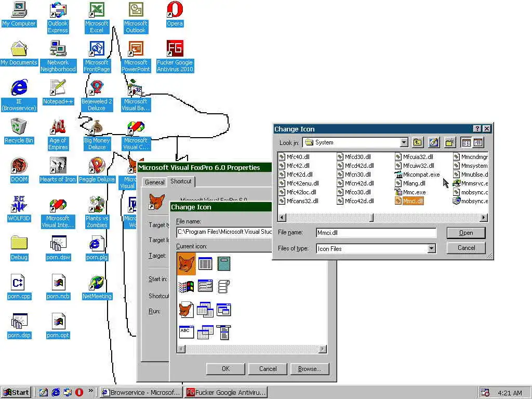
Task: Click the help question mark button
Action: pyautogui.click(x=477, y=129)
